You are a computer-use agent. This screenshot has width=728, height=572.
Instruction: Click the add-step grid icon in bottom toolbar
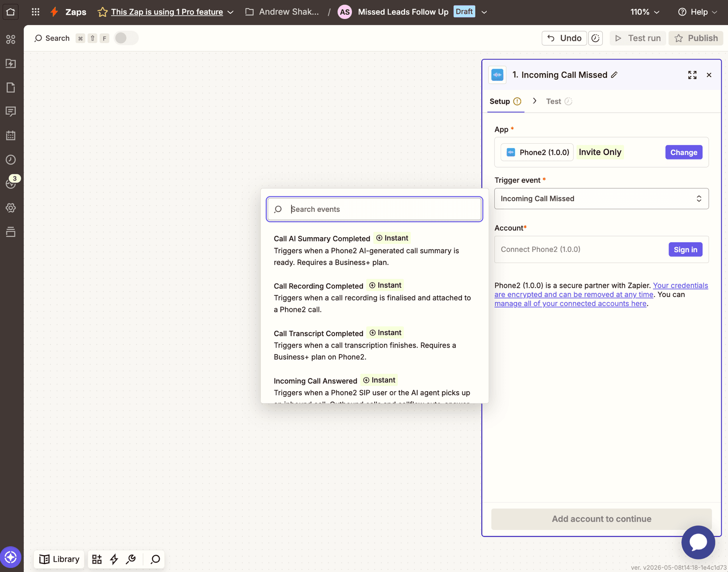[97, 559]
